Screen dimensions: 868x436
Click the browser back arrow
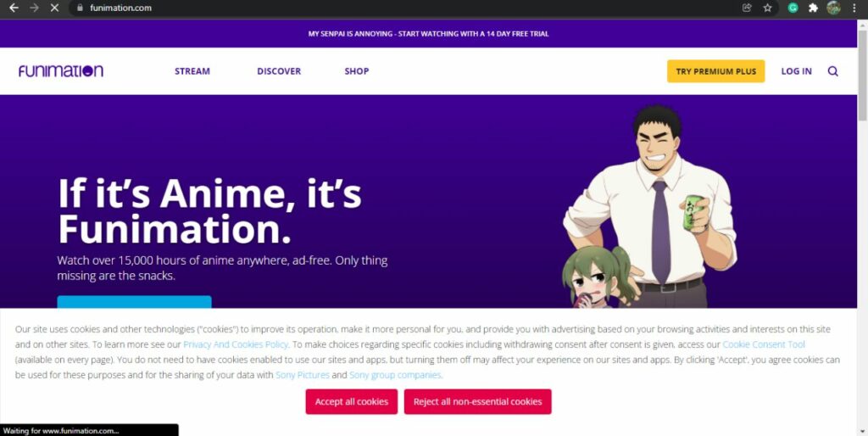click(x=14, y=8)
